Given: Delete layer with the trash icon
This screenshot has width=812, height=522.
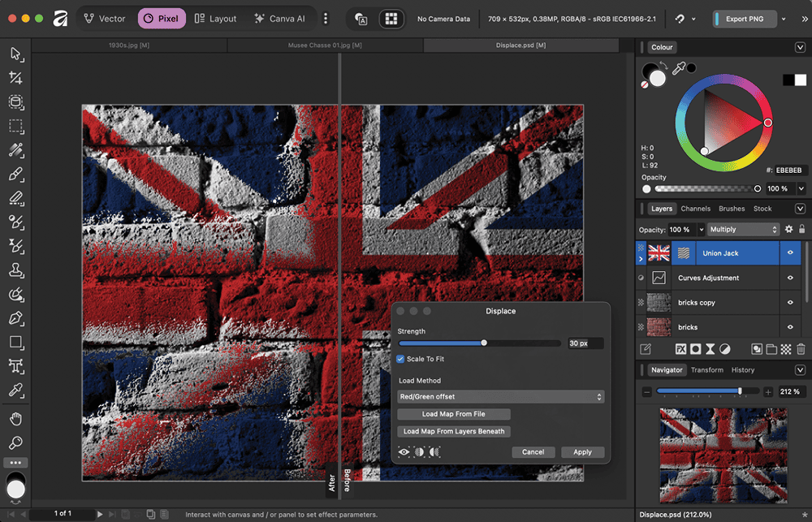Looking at the screenshot, I should pyautogui.click(x=801, y=349).
